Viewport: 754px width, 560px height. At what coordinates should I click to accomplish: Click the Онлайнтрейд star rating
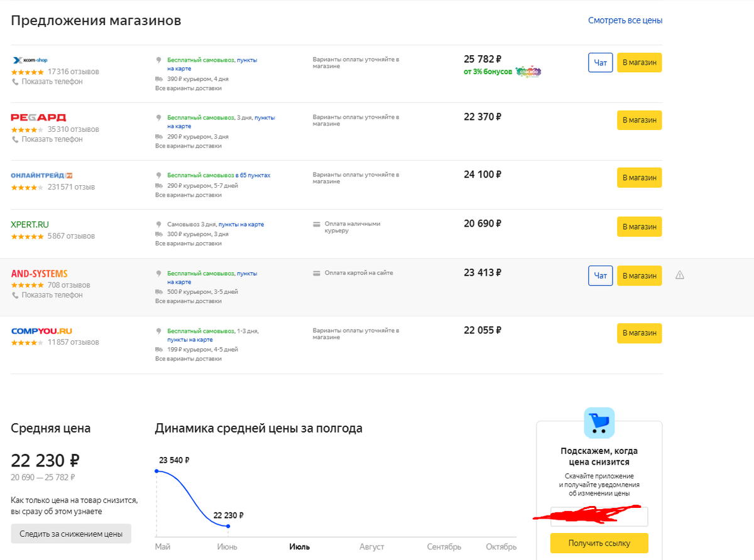point(28,187)
